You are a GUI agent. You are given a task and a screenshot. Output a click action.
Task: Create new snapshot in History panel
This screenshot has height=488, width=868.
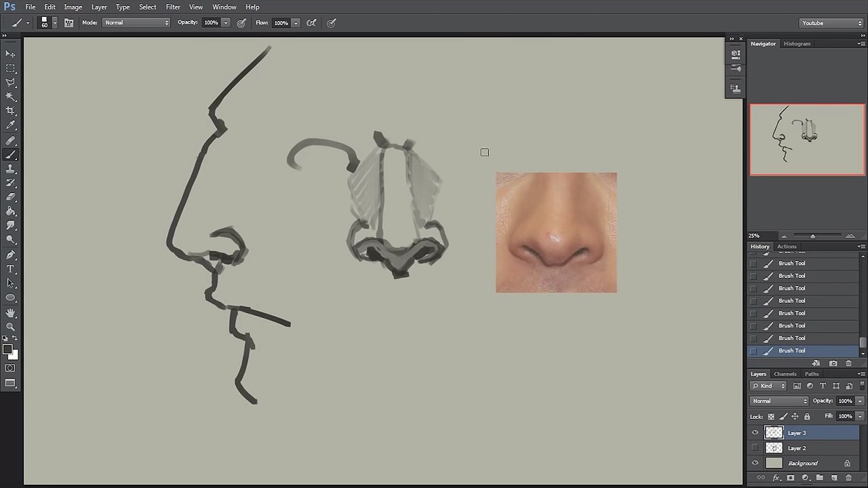pyautogui.click(x=833, y=363)
